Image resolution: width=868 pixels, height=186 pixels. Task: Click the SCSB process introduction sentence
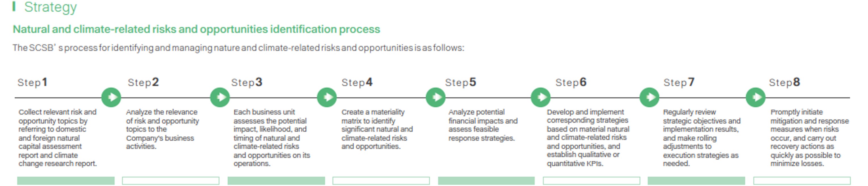(238, 48)
